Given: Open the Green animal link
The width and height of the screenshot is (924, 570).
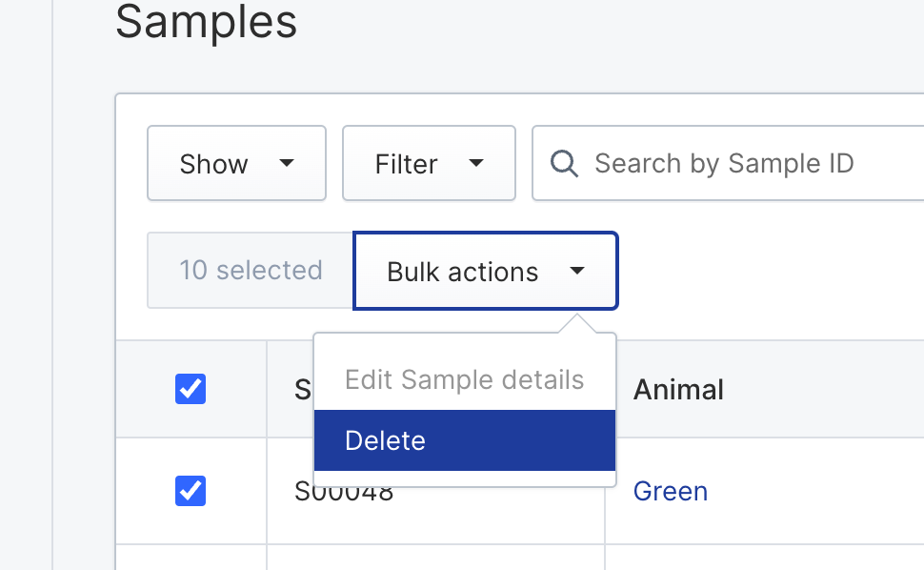Looking at the screenshot, I should 670,491.
